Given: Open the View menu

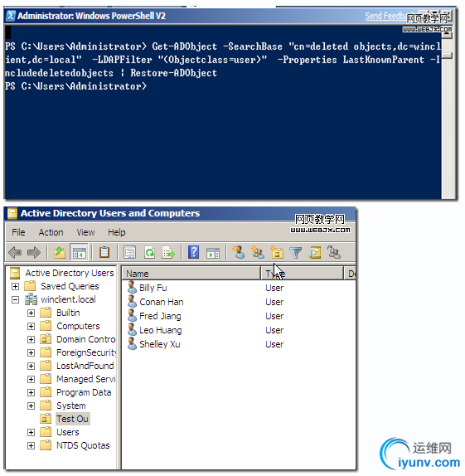Looking at the screenshot, I should tap(85, 232).
